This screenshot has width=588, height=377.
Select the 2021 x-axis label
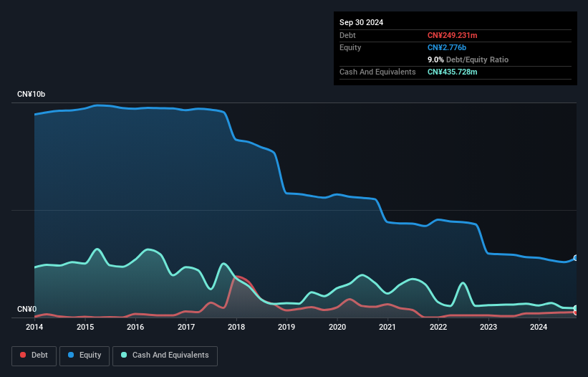click(x=387, y=327)
